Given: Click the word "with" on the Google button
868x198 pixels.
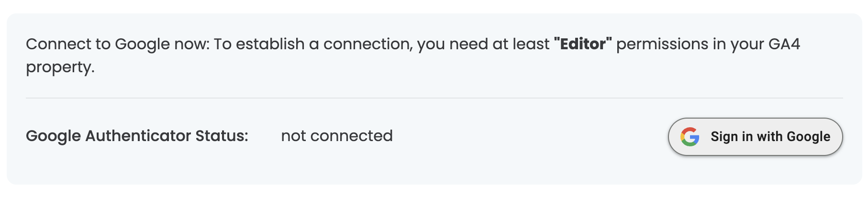Looking at the screenshot, I should [769, 137].
